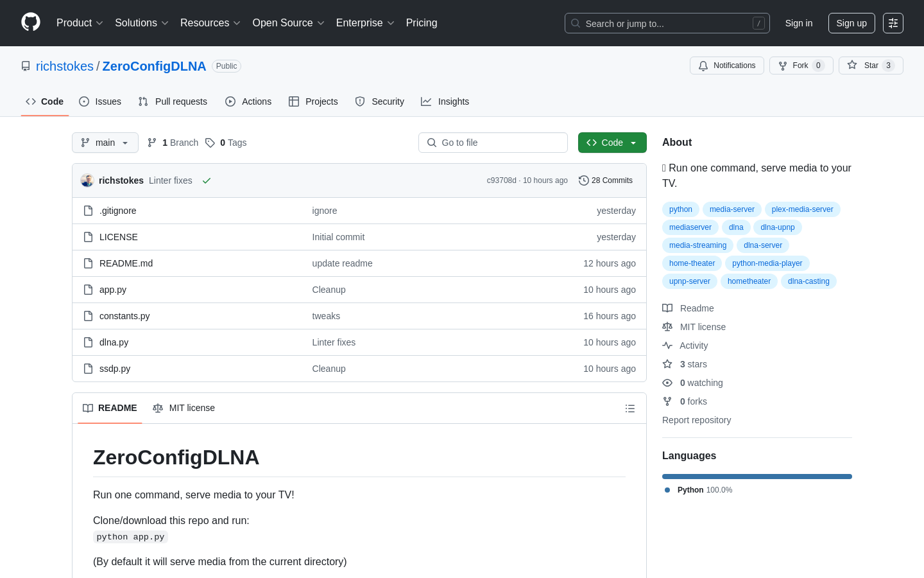The width and height of the screenshot is (924, 578).
Task: Open the Product menu dropdown
Action: [x=80, y=23]
